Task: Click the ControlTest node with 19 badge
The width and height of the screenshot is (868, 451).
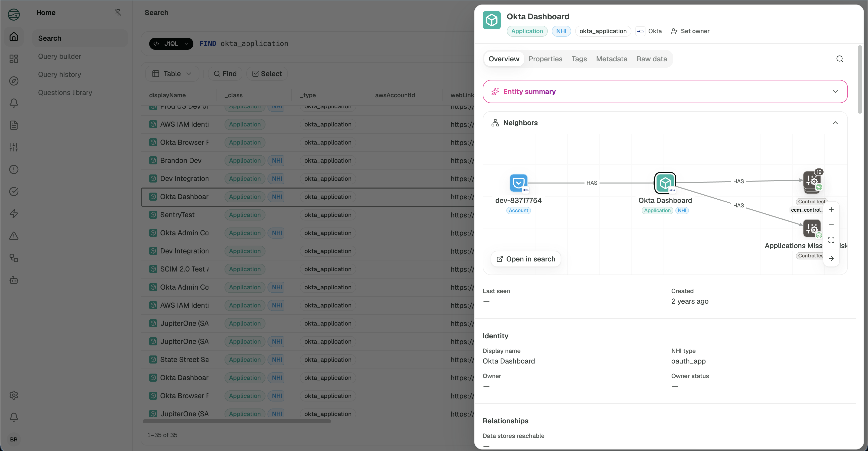Action: coord(812,182)
